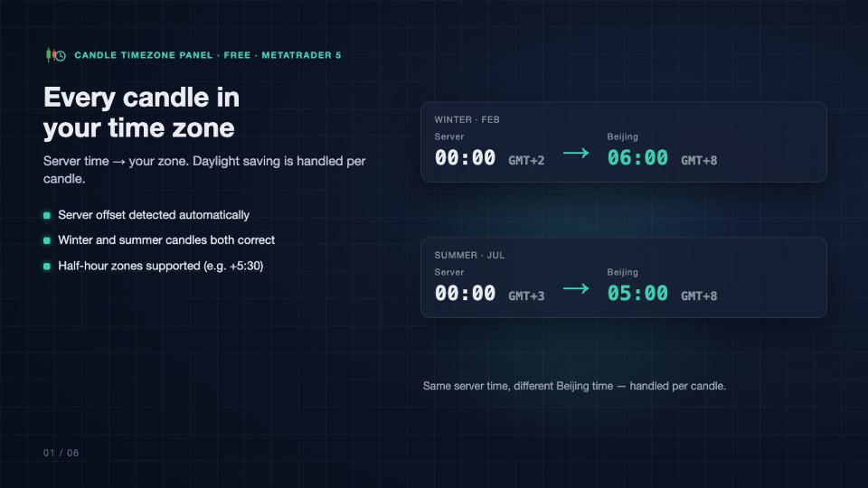
Task: Click the winter server time 00:00
Action: click(x=465, y=158)
